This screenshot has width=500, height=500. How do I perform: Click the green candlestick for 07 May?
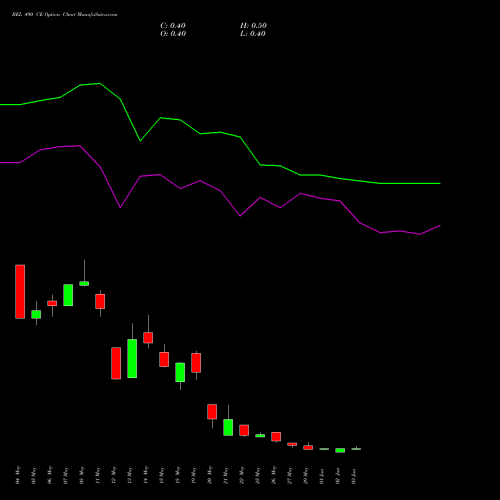pos(68,295)
